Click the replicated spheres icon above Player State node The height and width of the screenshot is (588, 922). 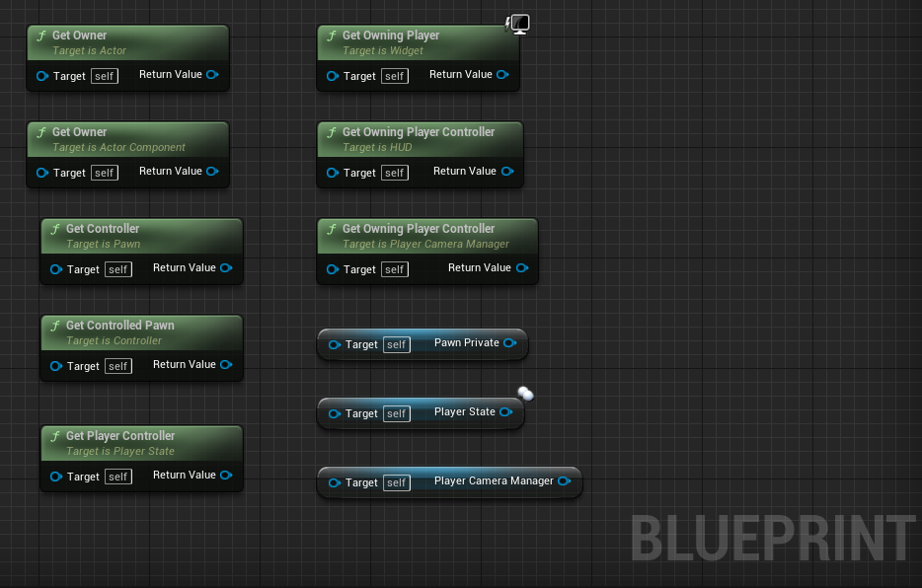pos(526,394)
